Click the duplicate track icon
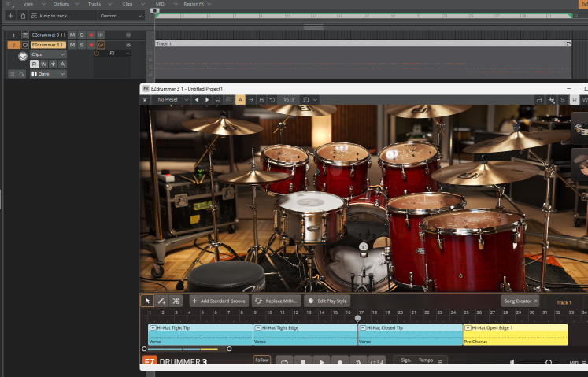Screen dimensions: 588x377 pyautogui.click(x=23, y=16)
